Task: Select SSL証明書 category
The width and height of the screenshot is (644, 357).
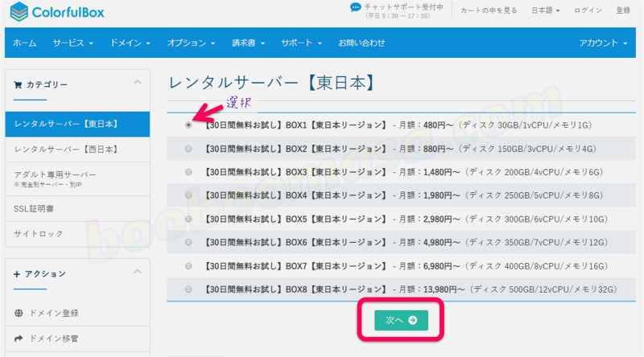Action: pos(77,208)
